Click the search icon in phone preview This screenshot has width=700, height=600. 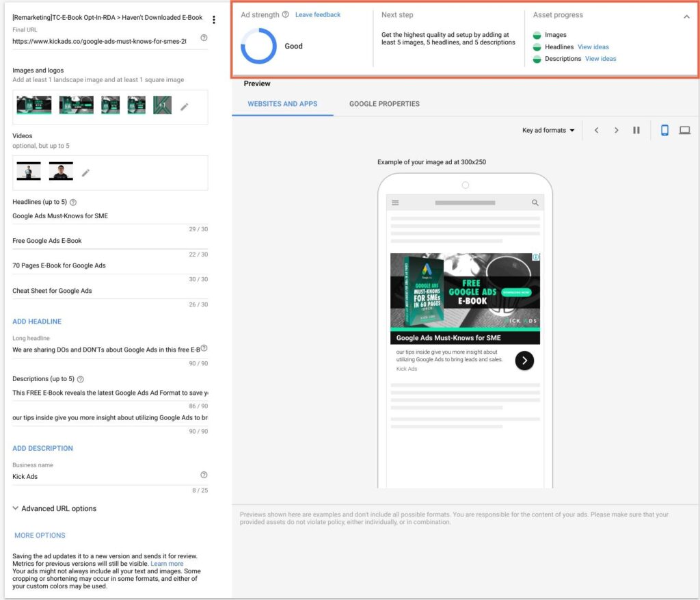coord(535,203)
